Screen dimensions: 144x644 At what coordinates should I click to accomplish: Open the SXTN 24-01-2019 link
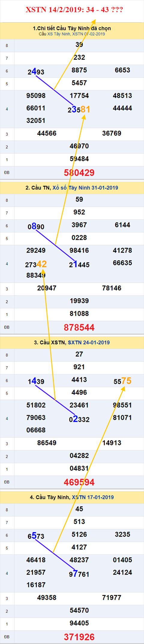[x=89, y=342]
